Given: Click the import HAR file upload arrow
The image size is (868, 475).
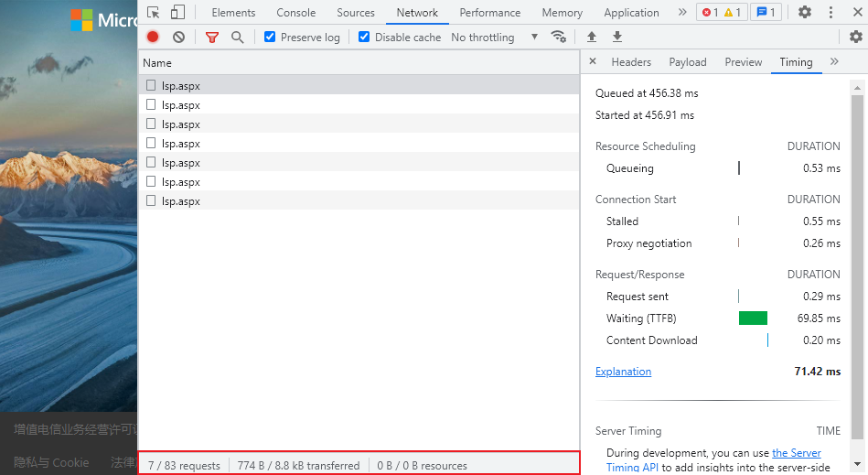Looking at the screenshot, I should click(x=592, y=38).
